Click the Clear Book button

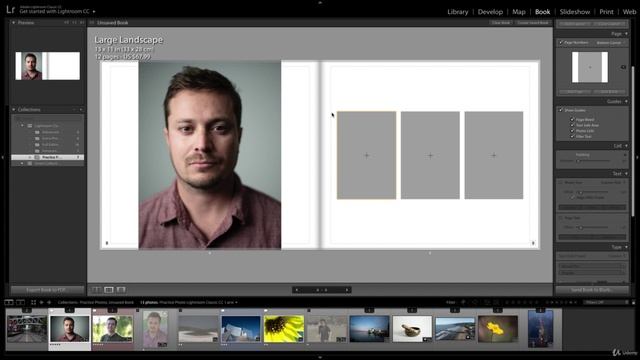[x=501, y=23]
